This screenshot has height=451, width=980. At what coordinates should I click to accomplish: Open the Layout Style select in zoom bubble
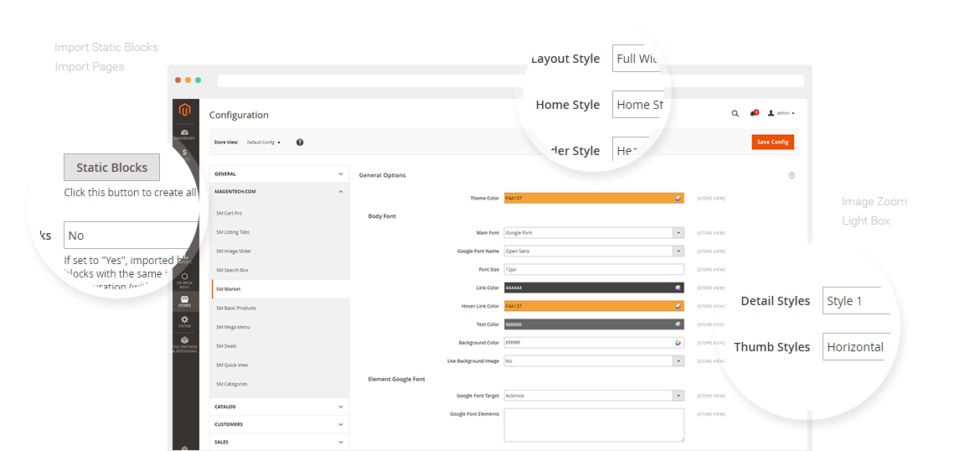coord(638,58)
